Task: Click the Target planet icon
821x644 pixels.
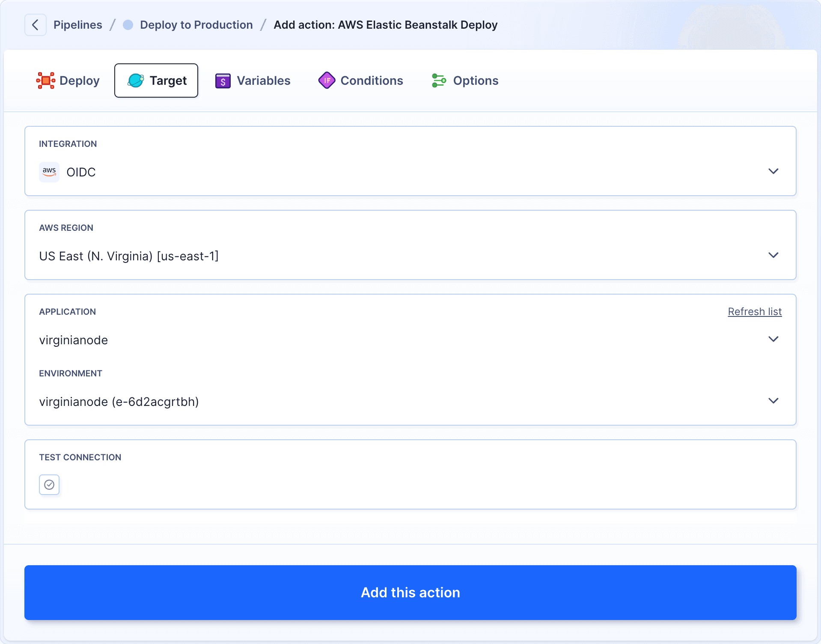Action: click(x=135, y=80)
